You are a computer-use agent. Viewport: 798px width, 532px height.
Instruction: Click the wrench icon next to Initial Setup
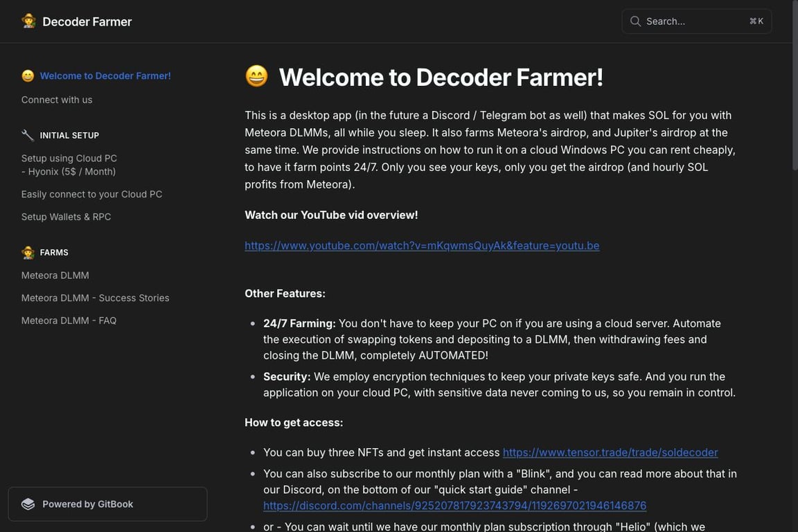[x=28, y=135]
